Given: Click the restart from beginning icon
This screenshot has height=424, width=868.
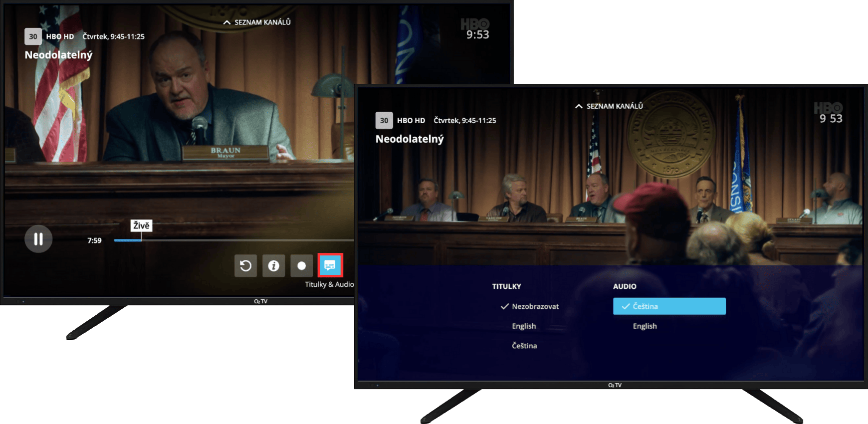Looking at the screenshot, I should (x=245, y=266).
